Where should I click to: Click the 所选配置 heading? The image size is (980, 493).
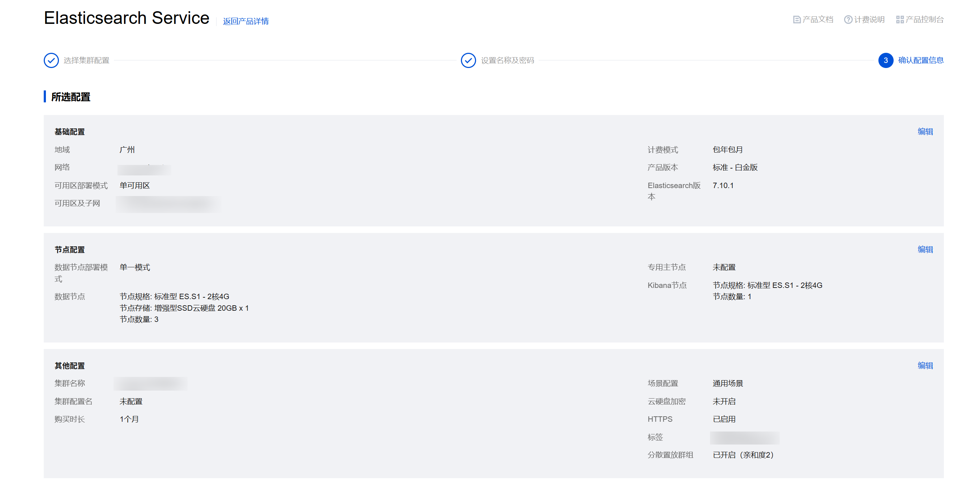[71, 97]
